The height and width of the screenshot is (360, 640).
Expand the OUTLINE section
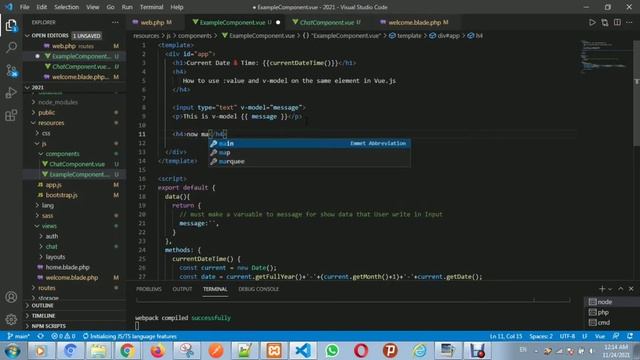coord(42,305)
